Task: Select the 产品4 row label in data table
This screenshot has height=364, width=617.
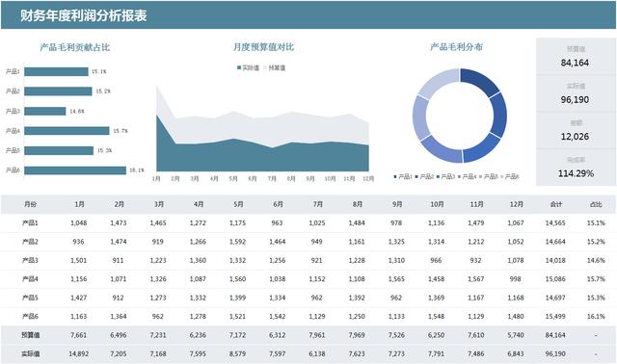Action: coord(30,279)
